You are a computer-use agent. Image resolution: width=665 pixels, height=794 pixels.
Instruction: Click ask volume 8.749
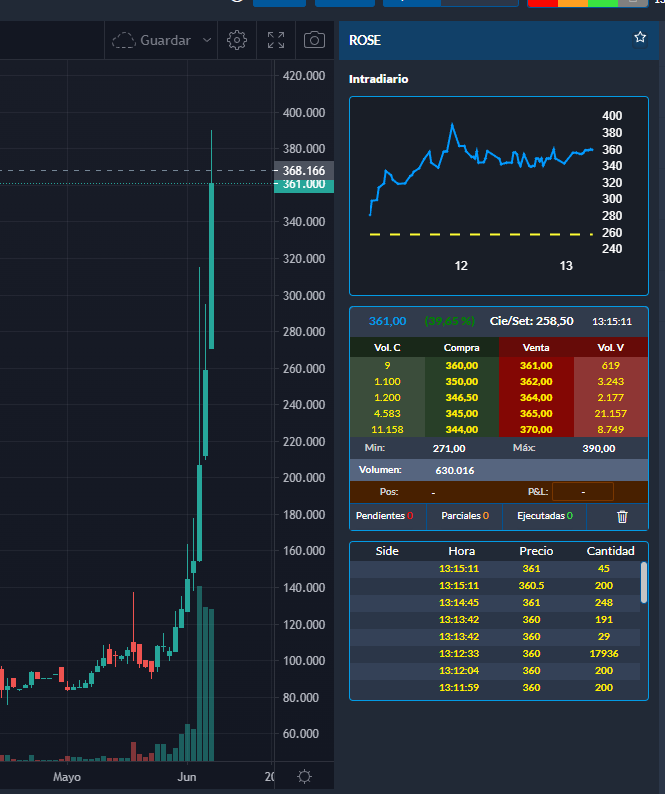pos(610,429)
